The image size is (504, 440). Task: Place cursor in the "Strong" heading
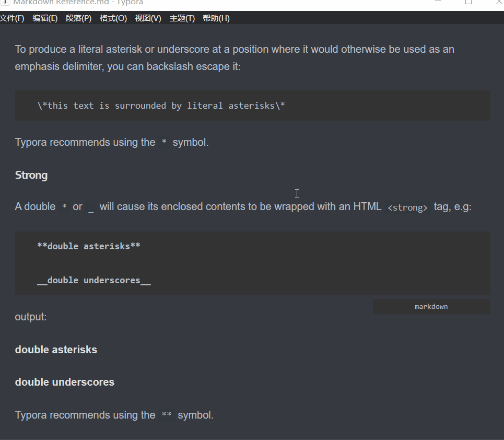[31, 175]
